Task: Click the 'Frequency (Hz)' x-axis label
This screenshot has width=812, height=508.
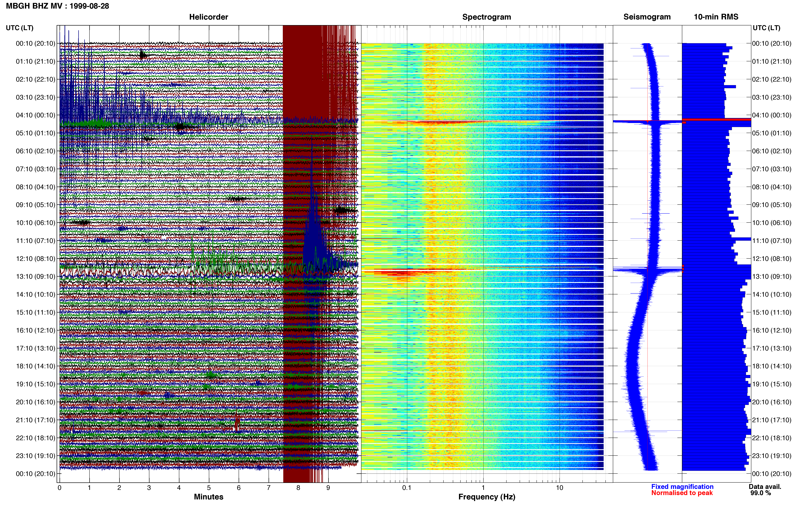Action: tap(487, 497)
